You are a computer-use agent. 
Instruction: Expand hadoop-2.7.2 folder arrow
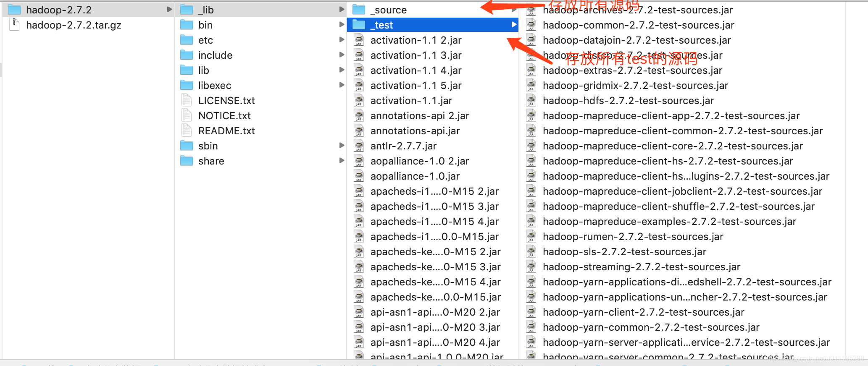(x=169, y=9)
